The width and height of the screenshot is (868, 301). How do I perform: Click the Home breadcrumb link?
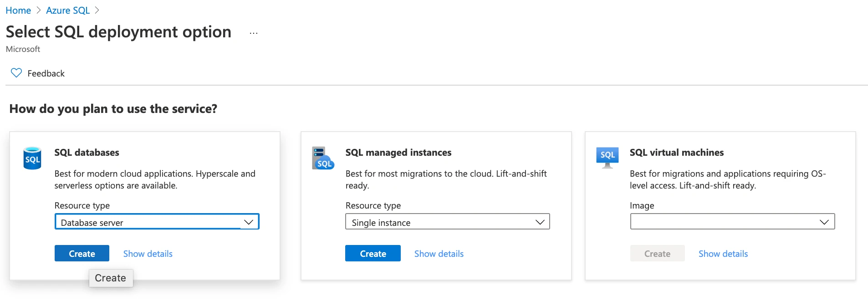[18, 10]
